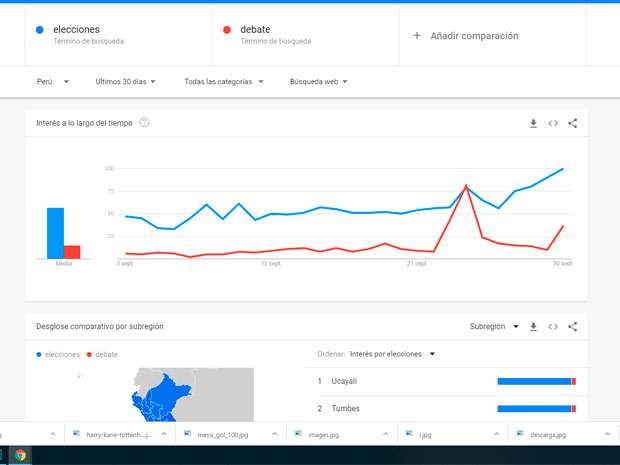The height and width of the screenshot is (465, 620).
Task: Click the Ucayali interest bar
Action: [x=537, y=381]
